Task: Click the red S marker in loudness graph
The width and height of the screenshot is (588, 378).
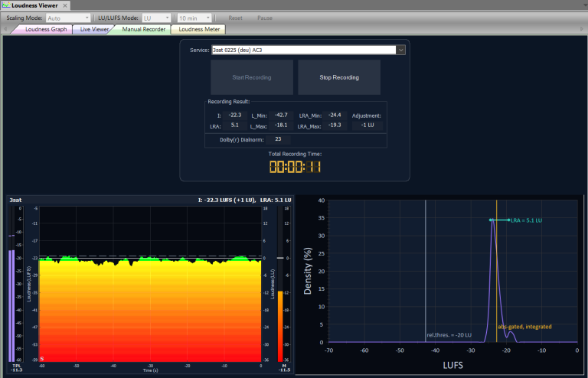Action: (x=41, y=359)
